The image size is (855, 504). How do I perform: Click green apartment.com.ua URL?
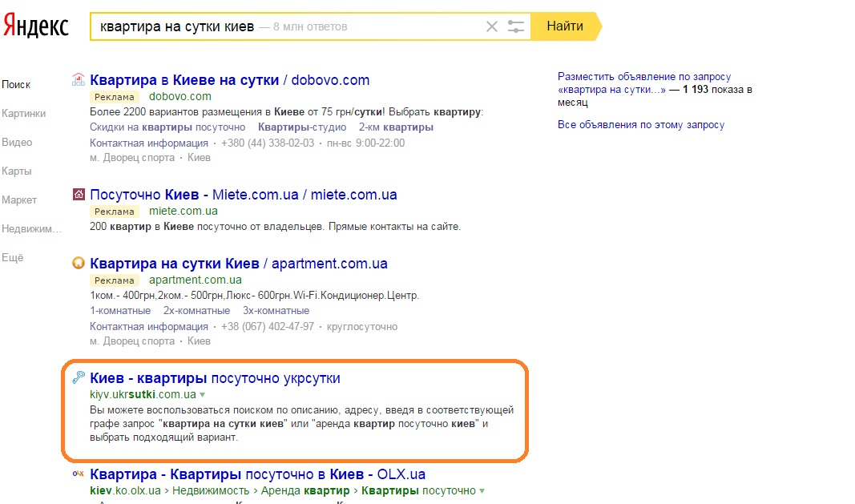click(x=196, y=280)
